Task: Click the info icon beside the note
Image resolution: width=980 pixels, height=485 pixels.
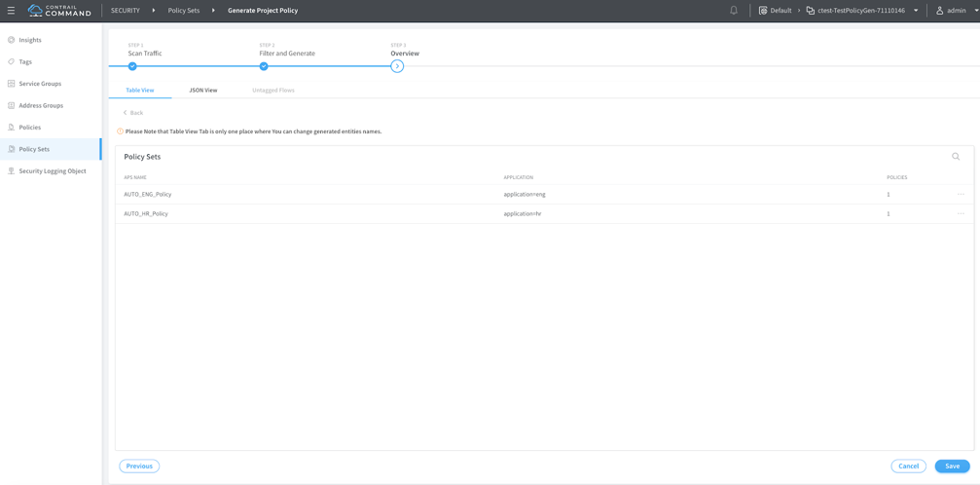Action: click(120, 131)
